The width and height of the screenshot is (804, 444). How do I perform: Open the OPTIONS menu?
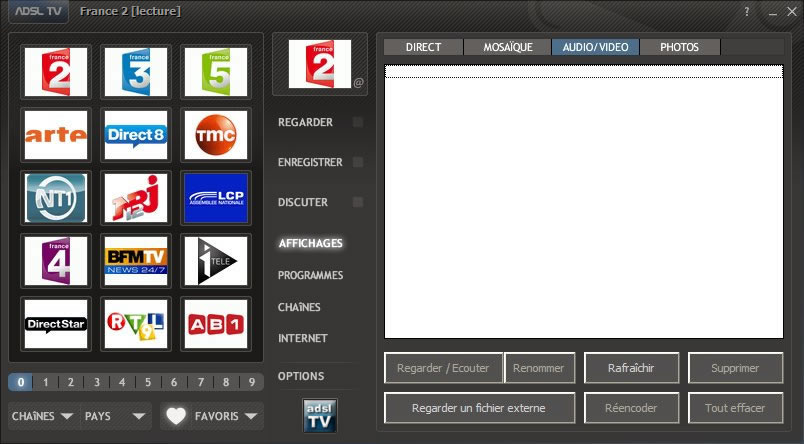tap(301, 376)
